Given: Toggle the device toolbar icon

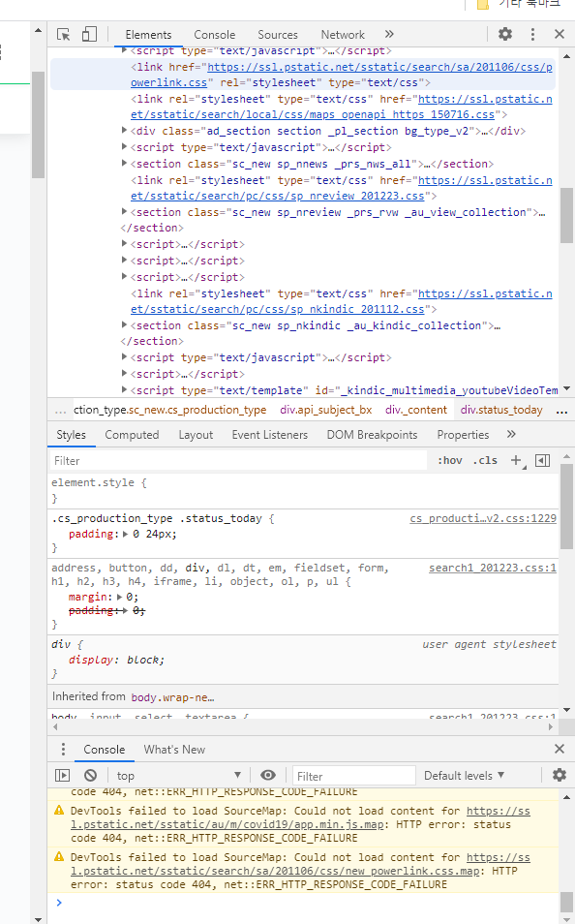Looking at the screenshot, I should click(x=89, y=34).
